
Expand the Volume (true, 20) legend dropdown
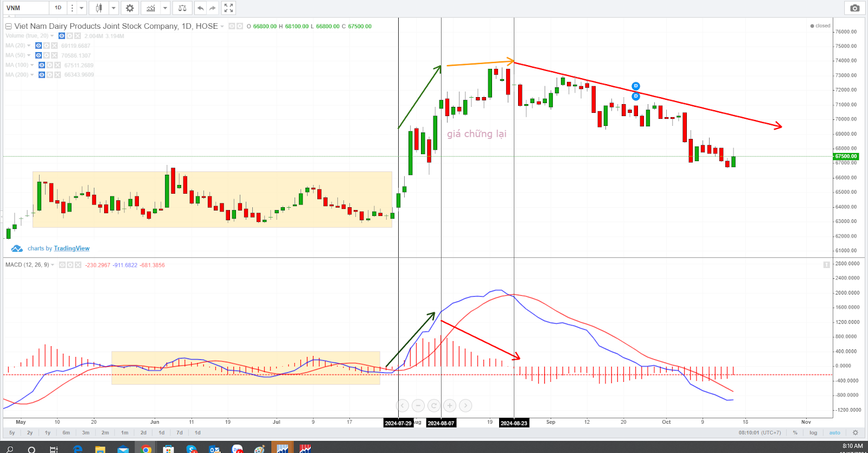pyautogui.click(x=52, y=36)
